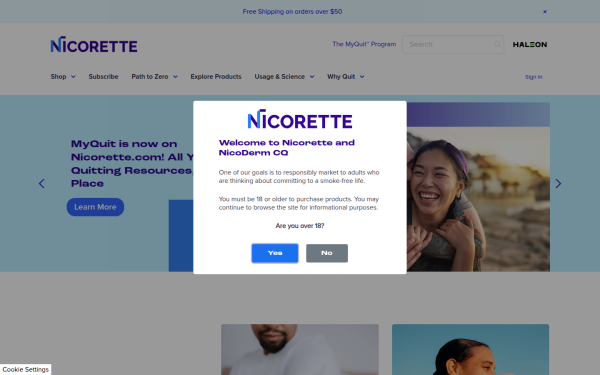Confirm age by clicking Yes button
The image size is (600, 375).
pyautogui.click(x=275, y=253)
